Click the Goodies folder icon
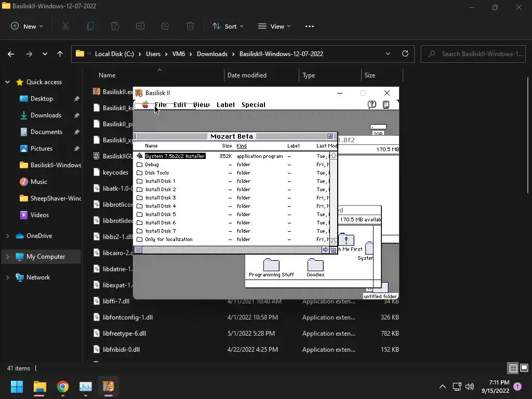532x399 pixels. click(x=315, y=264)
